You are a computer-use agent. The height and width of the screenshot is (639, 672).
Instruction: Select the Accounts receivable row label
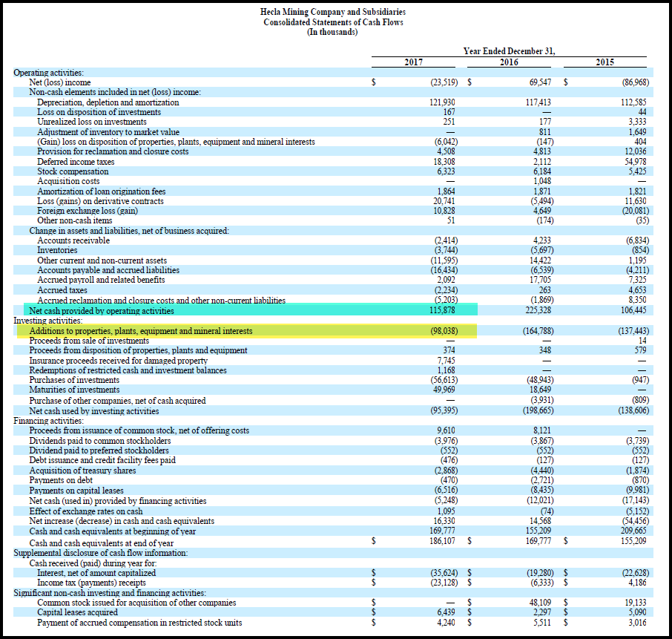point(73,240)
